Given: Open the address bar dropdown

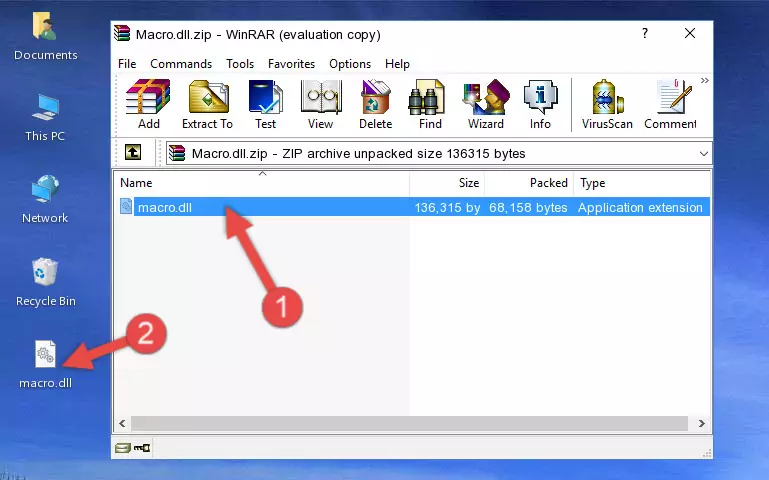Looking at the screenshot, I should tap(703, 153).
